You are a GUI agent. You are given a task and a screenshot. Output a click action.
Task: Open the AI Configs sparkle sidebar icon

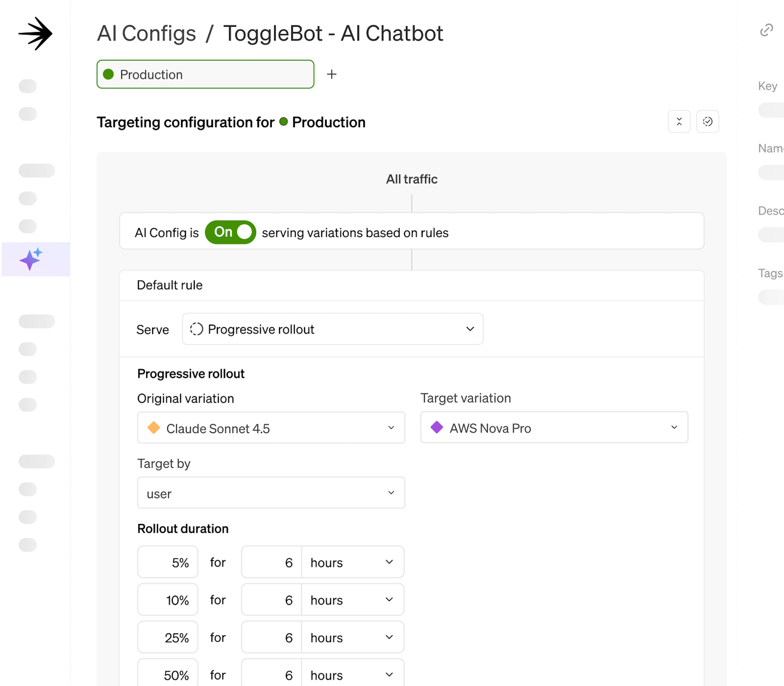pos(31,259)
